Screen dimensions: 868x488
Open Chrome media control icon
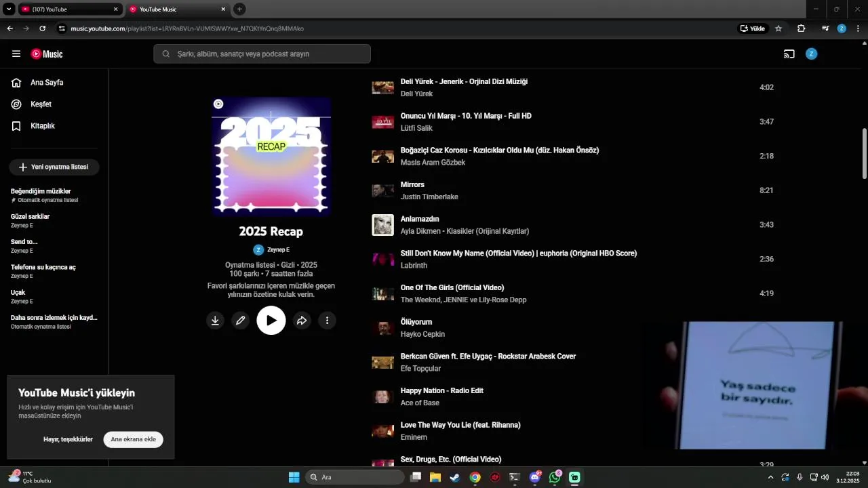point(825,28)
